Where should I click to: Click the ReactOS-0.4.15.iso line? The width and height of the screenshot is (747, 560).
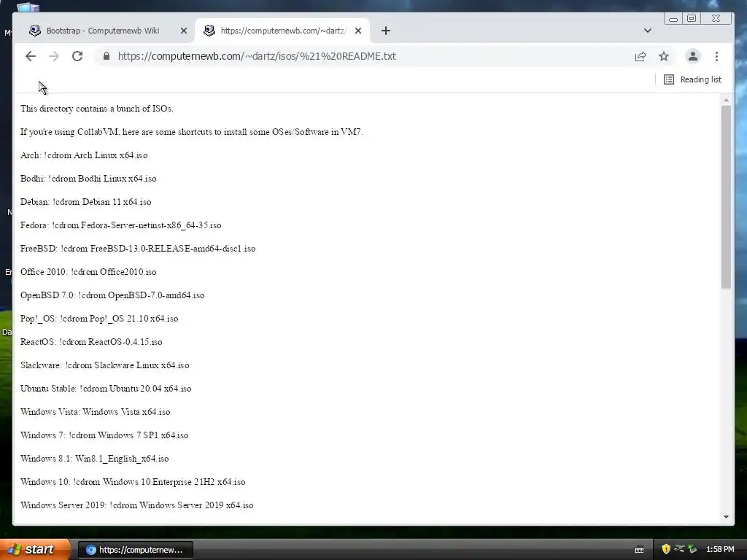[x=91, y=342]
